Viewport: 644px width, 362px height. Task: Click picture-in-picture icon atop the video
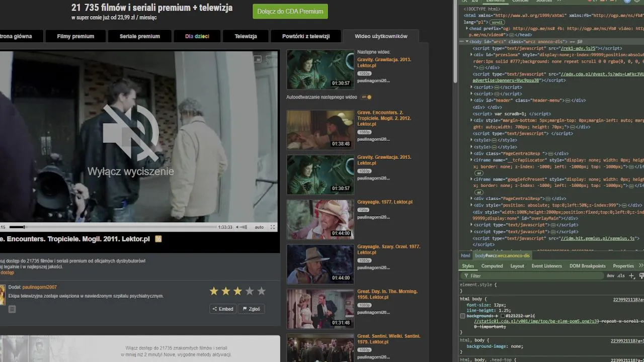[x=258, y=59]
